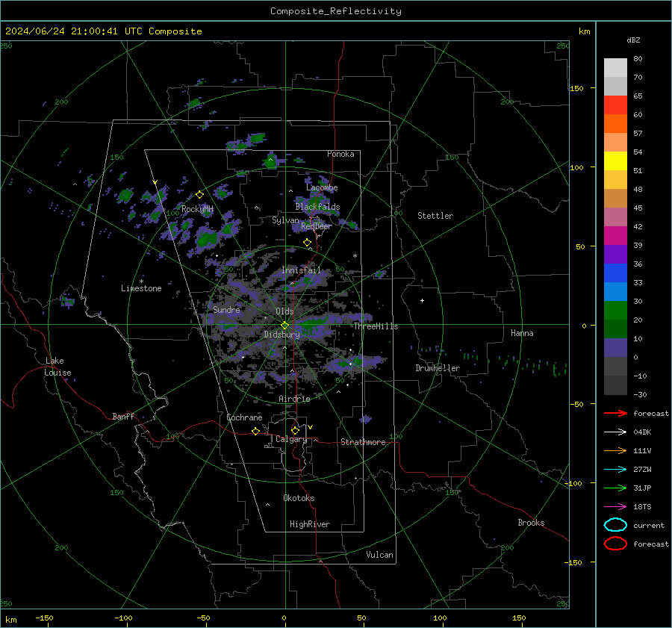
Task: Click the yellow diamond marker south of RedDeer
Action: click(x=308, y=243)
